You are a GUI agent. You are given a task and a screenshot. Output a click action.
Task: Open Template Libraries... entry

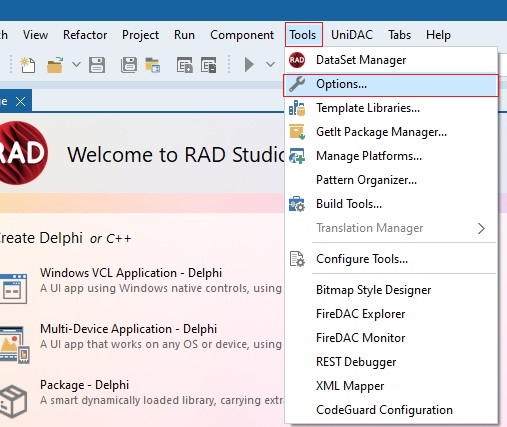click(x=391, y=108)
